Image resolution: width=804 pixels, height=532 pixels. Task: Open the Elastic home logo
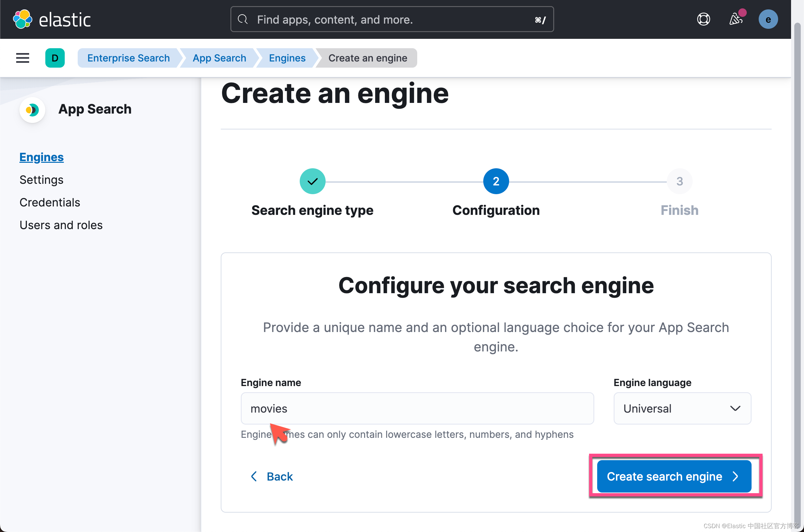click(51, 19)
